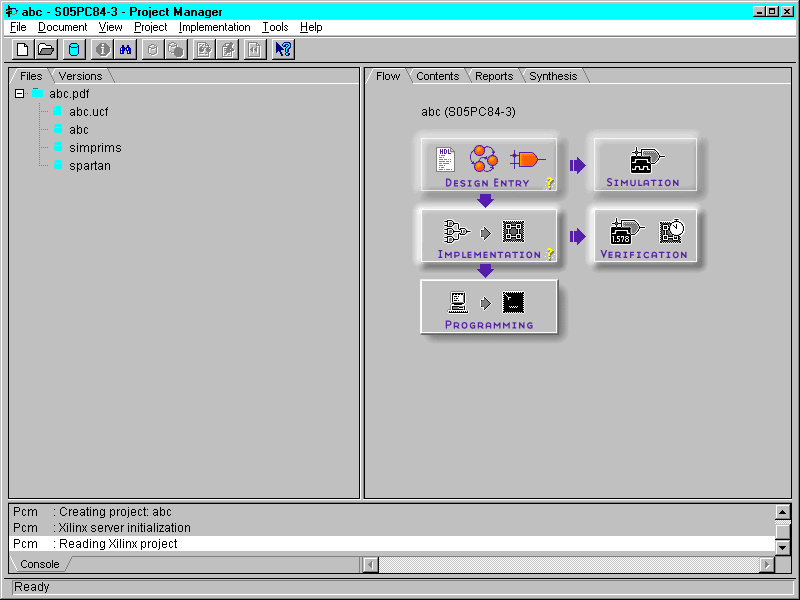
Task: Open the Project menu
Action: pos(151,27)
